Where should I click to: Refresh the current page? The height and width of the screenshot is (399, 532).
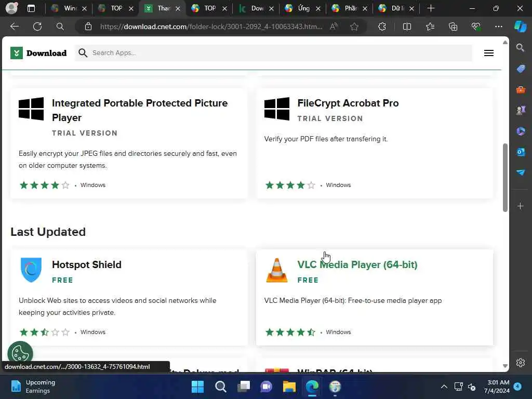tap(37, 26)
